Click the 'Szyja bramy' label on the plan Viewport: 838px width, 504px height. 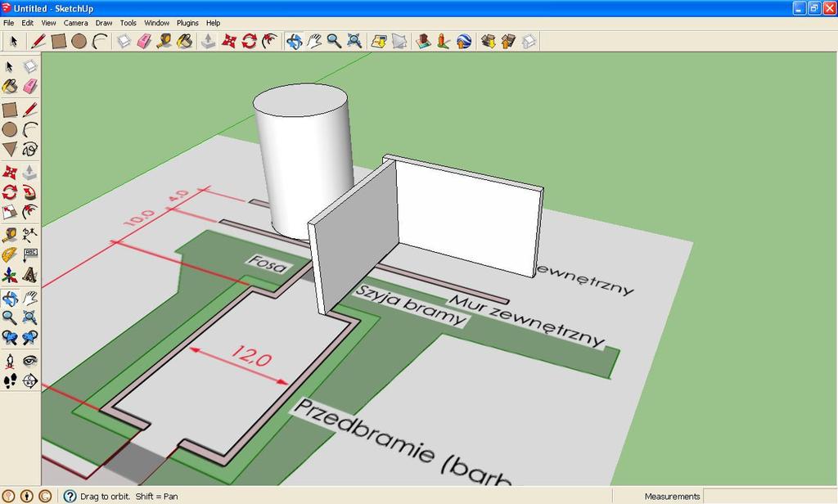(x=410, y=306)
